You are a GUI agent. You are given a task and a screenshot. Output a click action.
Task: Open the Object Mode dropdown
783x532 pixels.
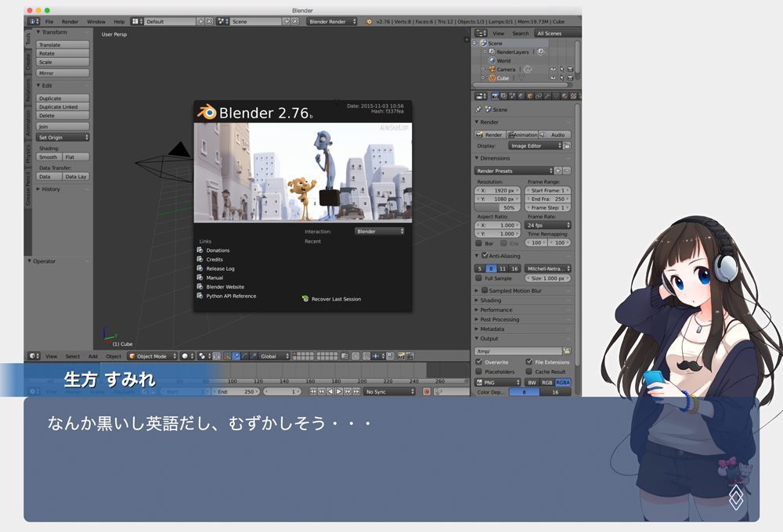pos(153,356)
